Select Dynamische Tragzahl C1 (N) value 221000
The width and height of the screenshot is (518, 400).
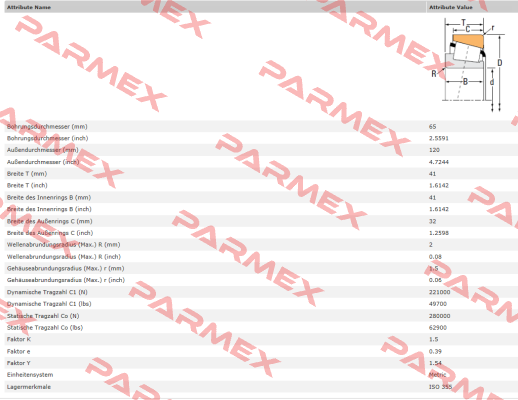[x=439, y=292]
